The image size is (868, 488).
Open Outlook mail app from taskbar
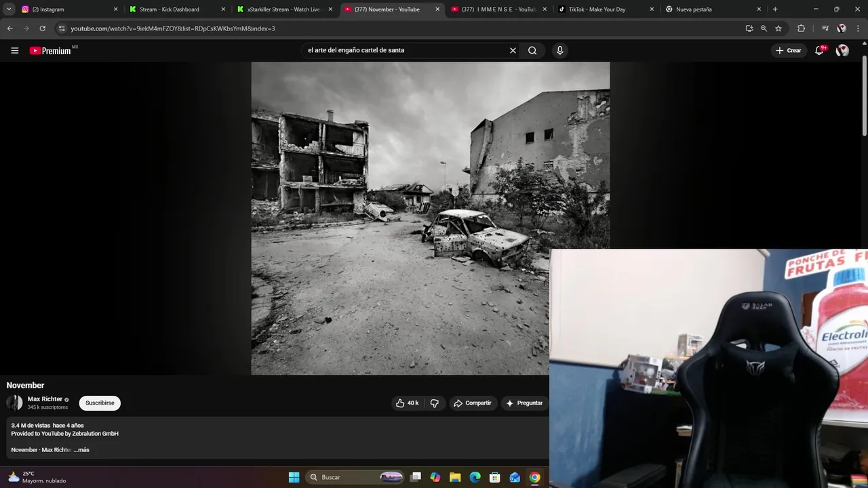pyautogui.click(x=515, y=477)
